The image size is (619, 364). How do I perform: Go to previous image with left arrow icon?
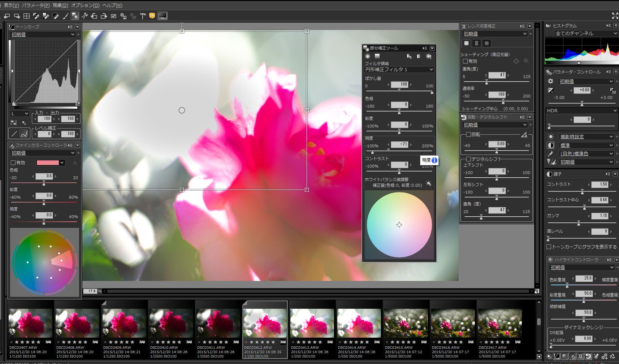click(7, 16)
